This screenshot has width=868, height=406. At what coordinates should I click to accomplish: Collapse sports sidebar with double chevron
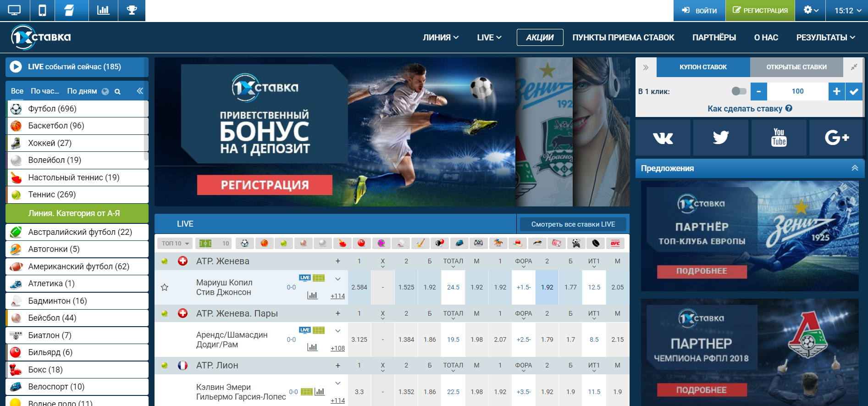[140, 91]
